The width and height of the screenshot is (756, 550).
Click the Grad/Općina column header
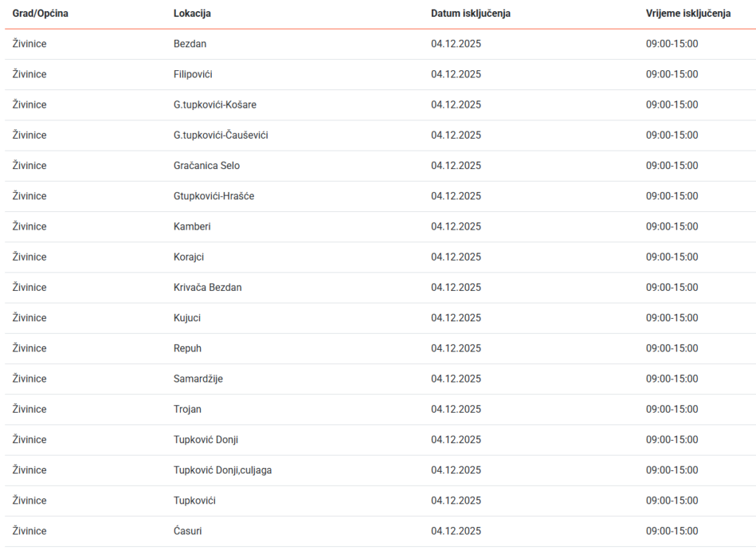point(41,13)
